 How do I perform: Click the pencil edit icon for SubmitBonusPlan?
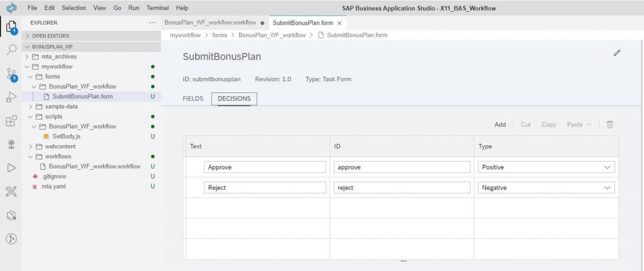point(617,53)
